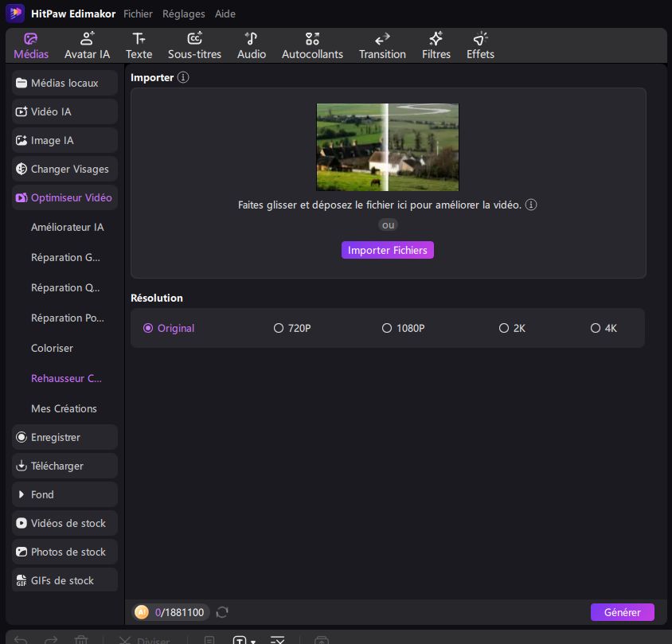
Task: Click the info icon after the drop hint
Action: (531, 205)
